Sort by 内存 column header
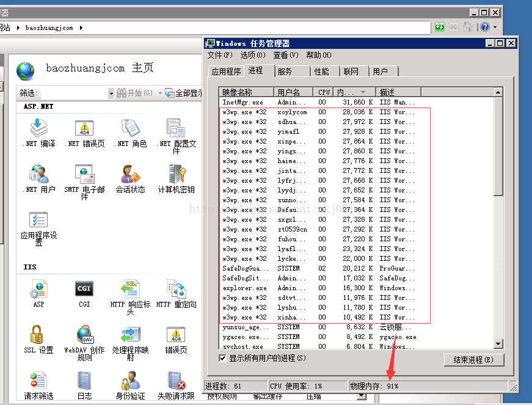532x405 pixels. click(354, 92)
